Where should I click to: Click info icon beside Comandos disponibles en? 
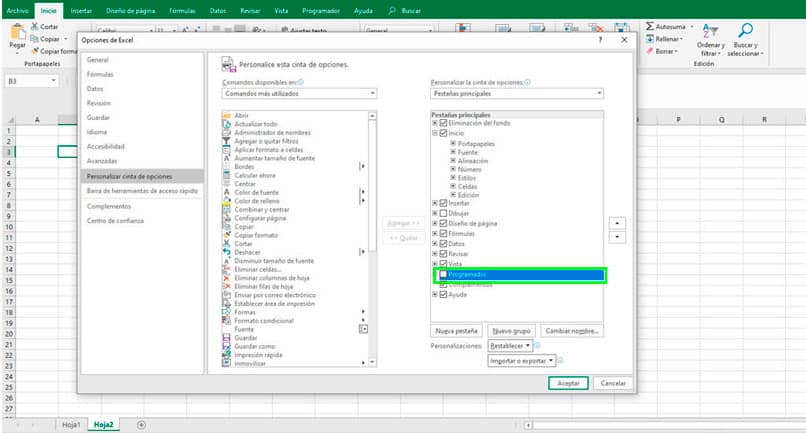(x=301, y=82)
